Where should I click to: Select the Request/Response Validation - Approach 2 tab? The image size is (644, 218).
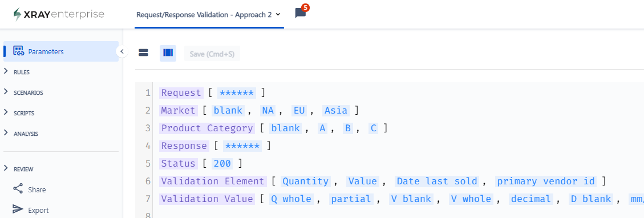204,14
